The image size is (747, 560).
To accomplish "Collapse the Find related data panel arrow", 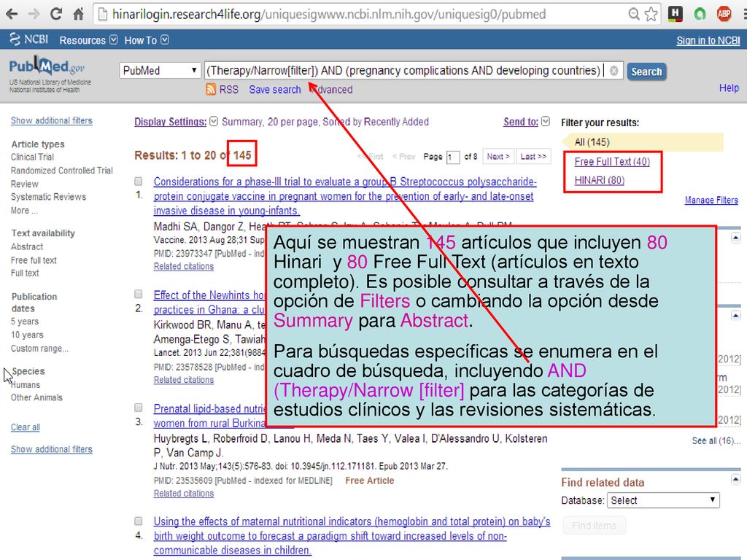I will click(735, 479).
